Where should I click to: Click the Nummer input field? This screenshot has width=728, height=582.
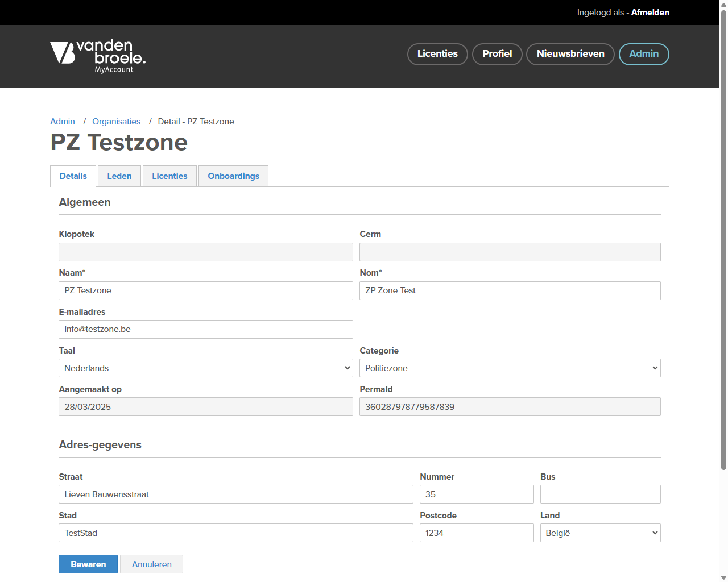tap(477, 494)
